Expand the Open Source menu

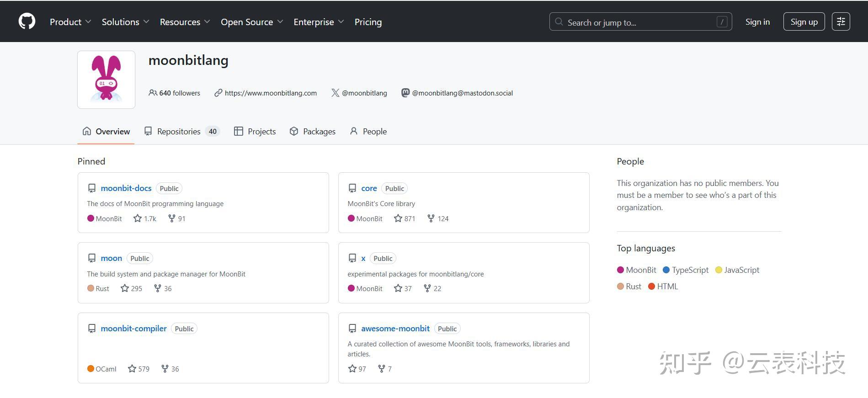click(252, 22)
